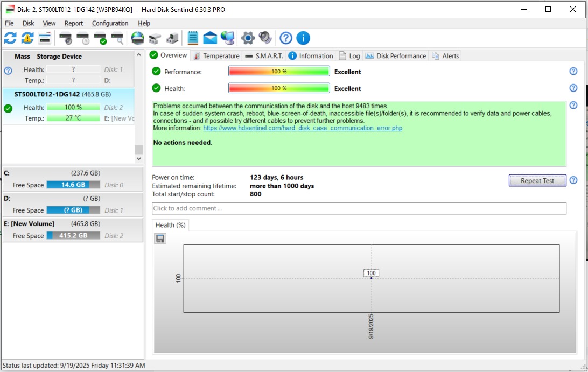The image size is (588, 372).
Task: Click the comment input field
Action: pos(359,208)
